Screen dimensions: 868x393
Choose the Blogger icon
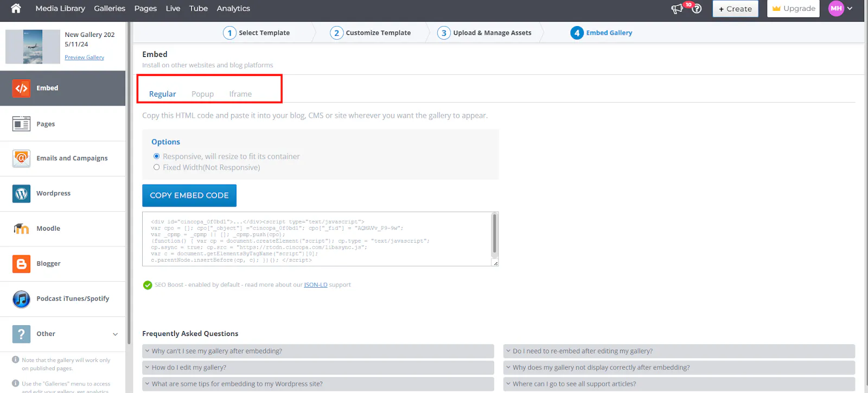(x=21, y=264)
